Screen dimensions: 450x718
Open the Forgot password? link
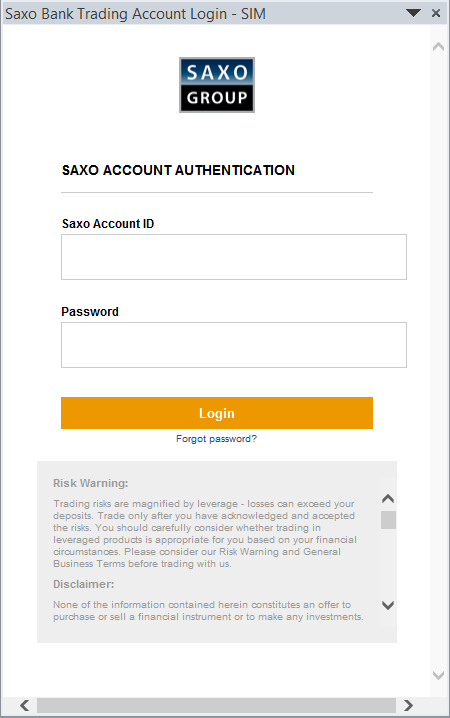click(x=217, y=439)
